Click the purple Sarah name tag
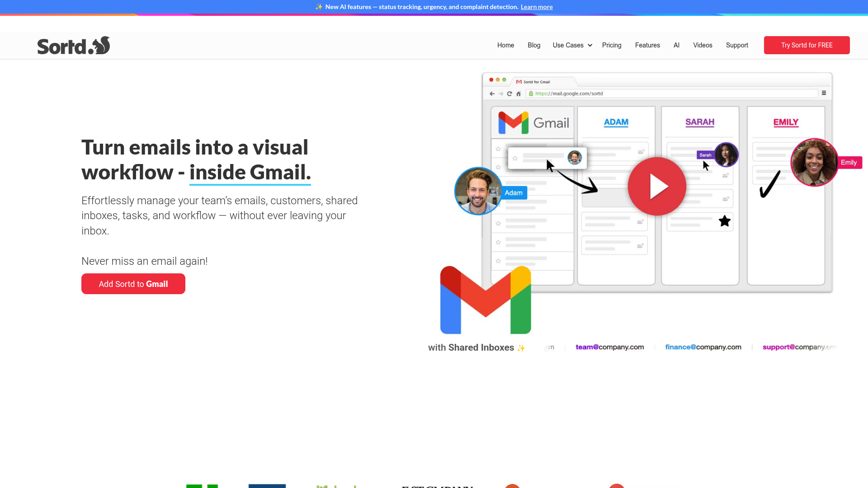The width and height of the screenshot is (868, 488). 705,155
